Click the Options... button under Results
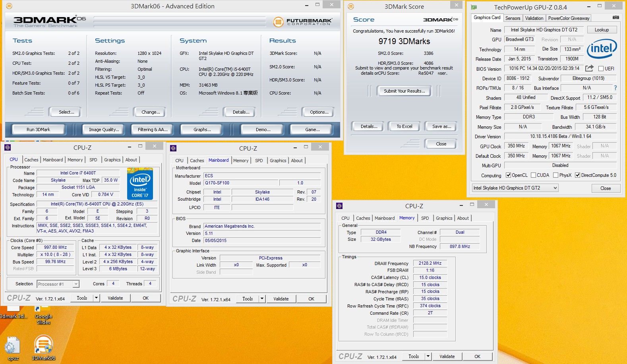The width and height of the screenshot is (627, 364). [319, 112]
